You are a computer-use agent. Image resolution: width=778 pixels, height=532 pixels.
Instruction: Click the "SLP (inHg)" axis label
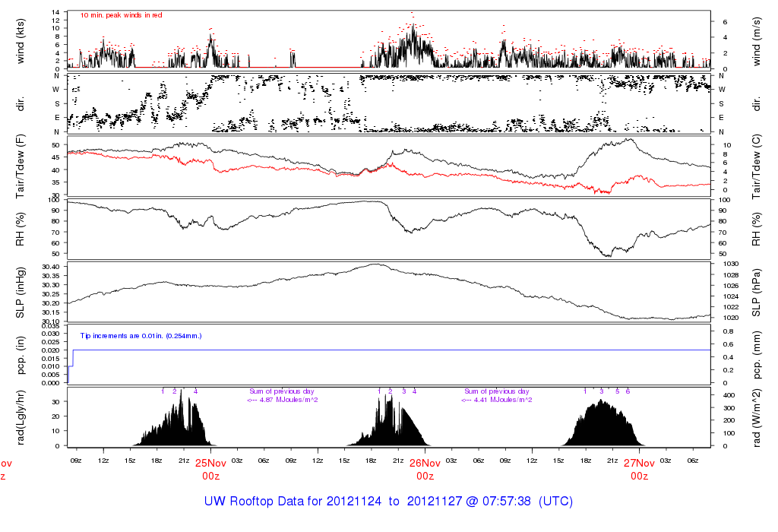click(x=21, y=293)
